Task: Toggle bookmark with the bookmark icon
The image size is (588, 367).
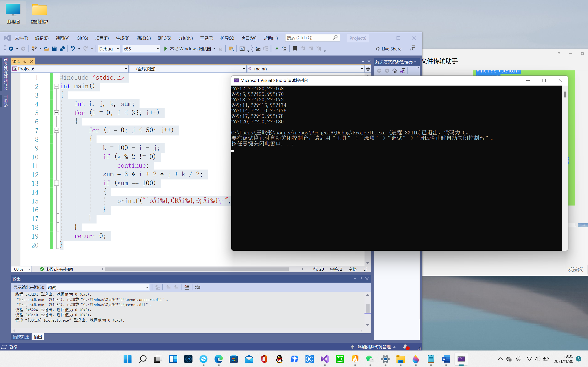Action: (x=295, y=49)
